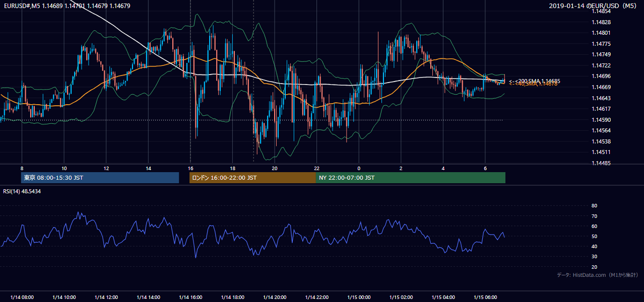Click price axis label 1.14643

pyautogui.click(x=602, y=98)
